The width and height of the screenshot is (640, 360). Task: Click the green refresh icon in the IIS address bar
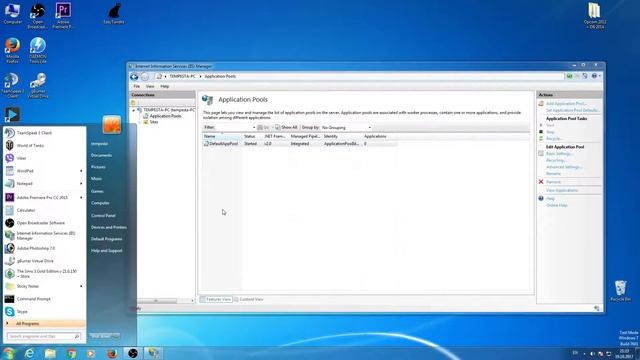(x=569, y=76)
